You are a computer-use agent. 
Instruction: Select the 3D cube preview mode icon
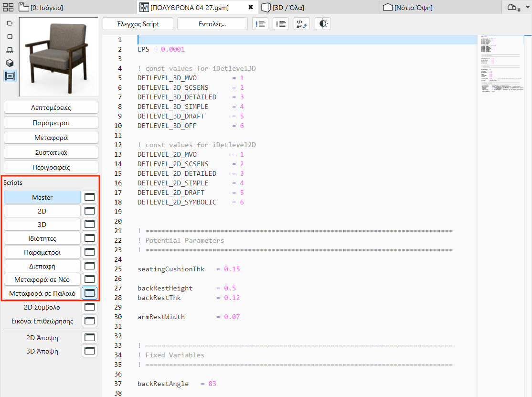[x=10, y=63]
